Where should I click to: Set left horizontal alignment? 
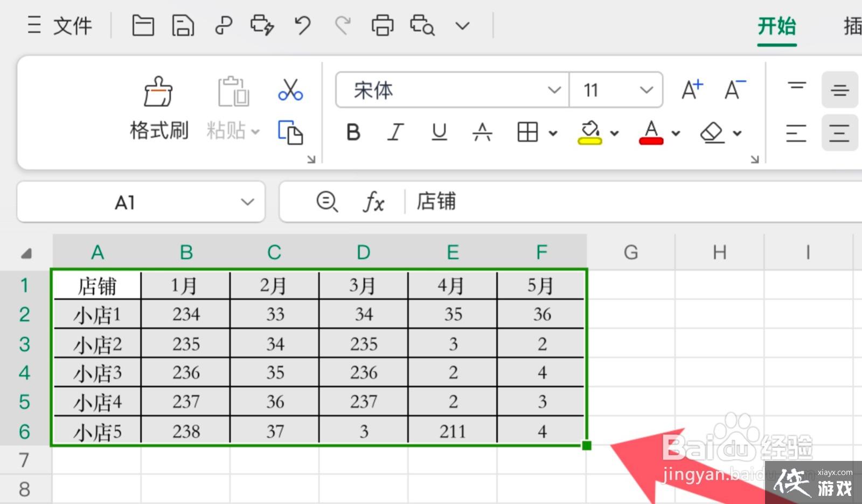tap(796, 132)
